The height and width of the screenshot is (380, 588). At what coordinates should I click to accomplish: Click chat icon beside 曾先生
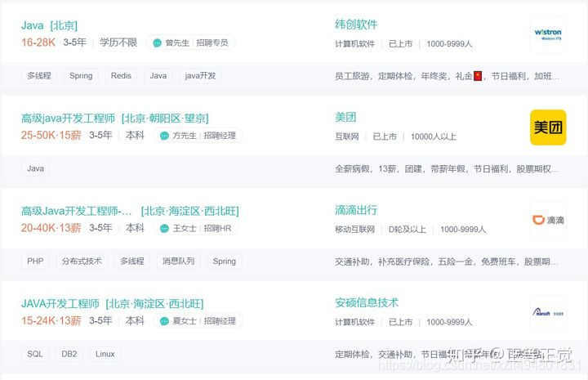click(x=158, y=42)
